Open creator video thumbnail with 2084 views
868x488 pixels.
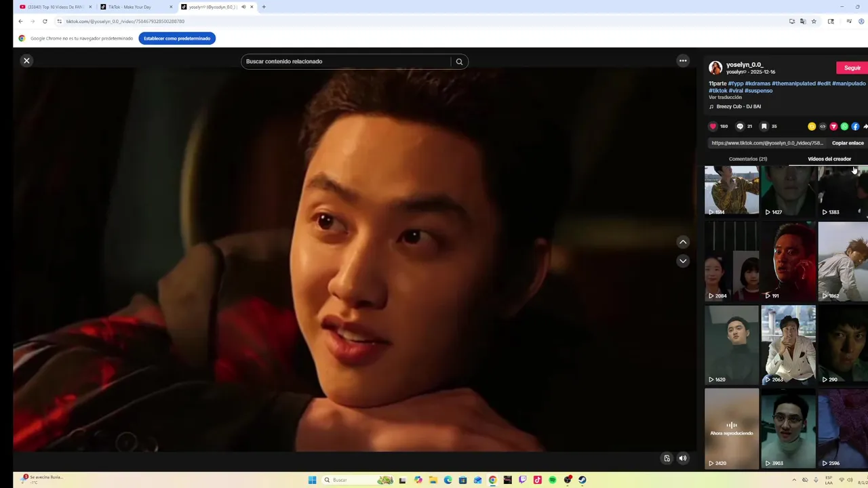(731, 261)
